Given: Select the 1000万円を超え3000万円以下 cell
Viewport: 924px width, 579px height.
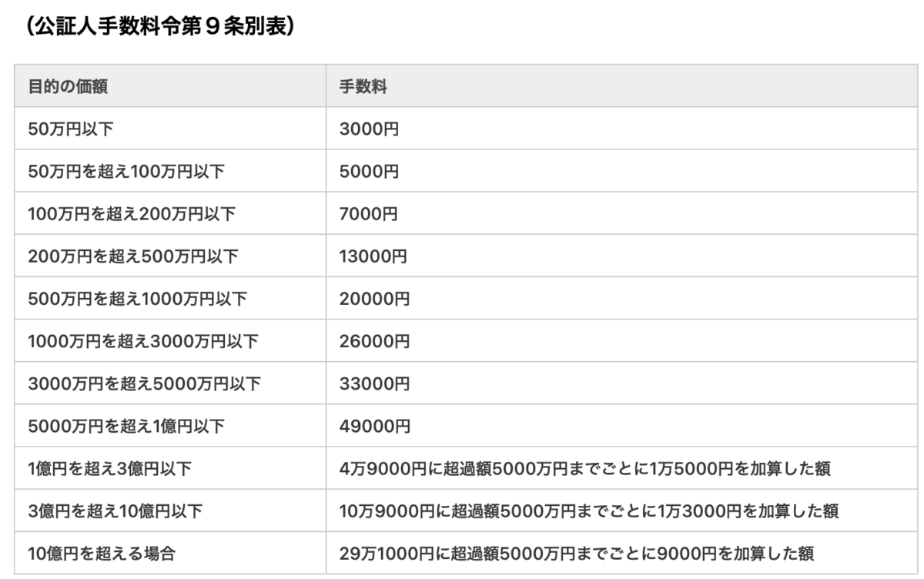Looking at the screenshot, I should click(x=143, y=340).
